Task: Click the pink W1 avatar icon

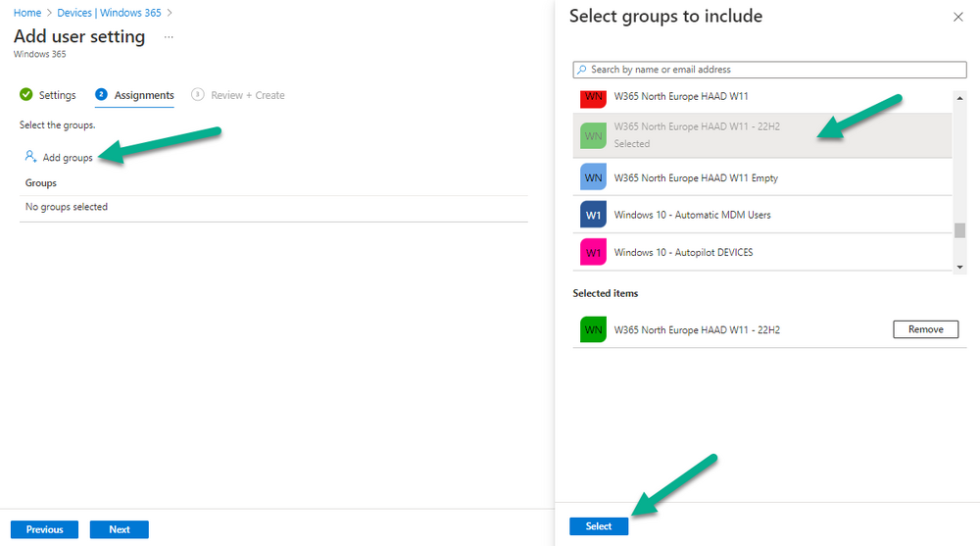Action: (x=593, y=252)
